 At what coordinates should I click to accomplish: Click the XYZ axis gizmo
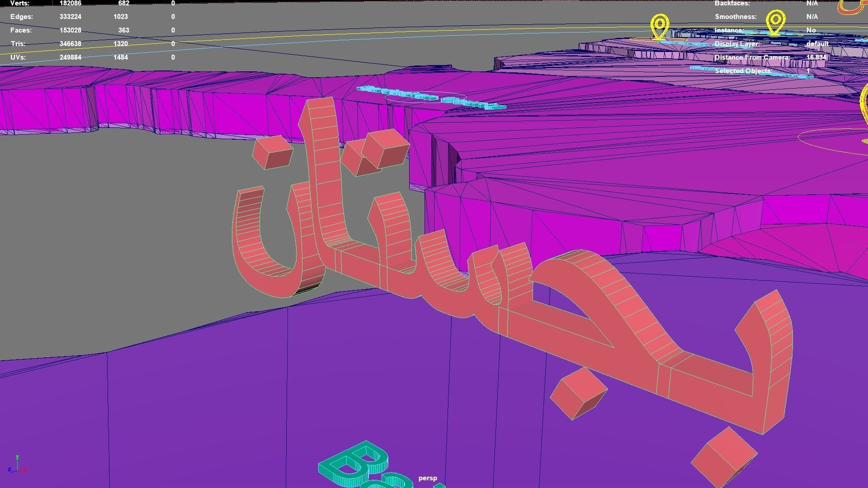point(17,465)
